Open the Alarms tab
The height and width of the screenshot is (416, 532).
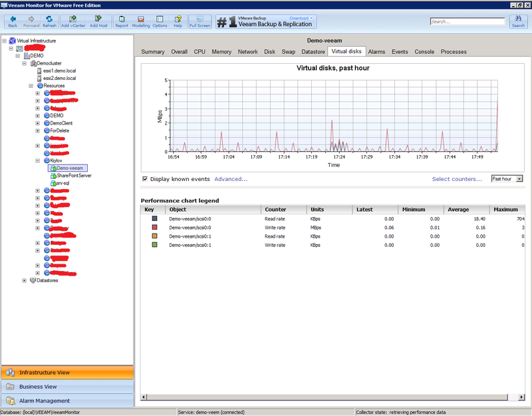(376, 52)
